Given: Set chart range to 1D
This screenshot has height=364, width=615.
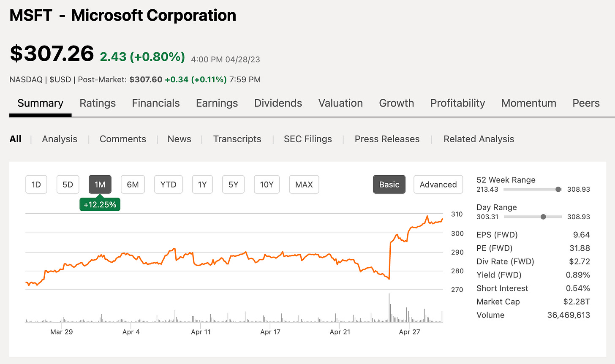Looking at the screenshot, I should click(36, 185).
